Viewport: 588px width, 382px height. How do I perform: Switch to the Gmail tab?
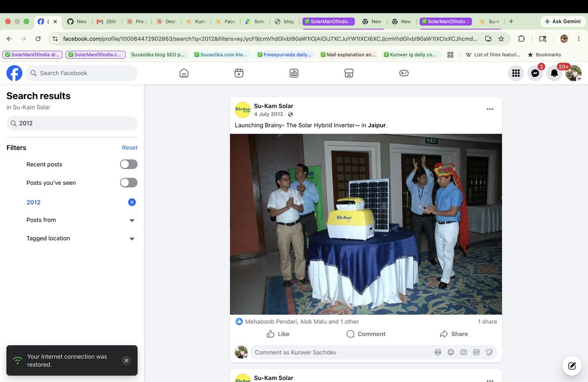[x=107, y=21]
